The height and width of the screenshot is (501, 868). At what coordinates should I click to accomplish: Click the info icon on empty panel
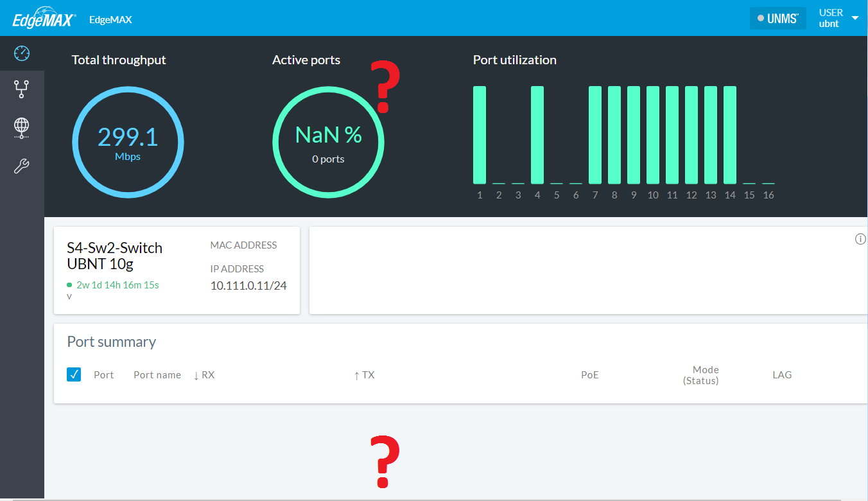click(x=860, y=239)
